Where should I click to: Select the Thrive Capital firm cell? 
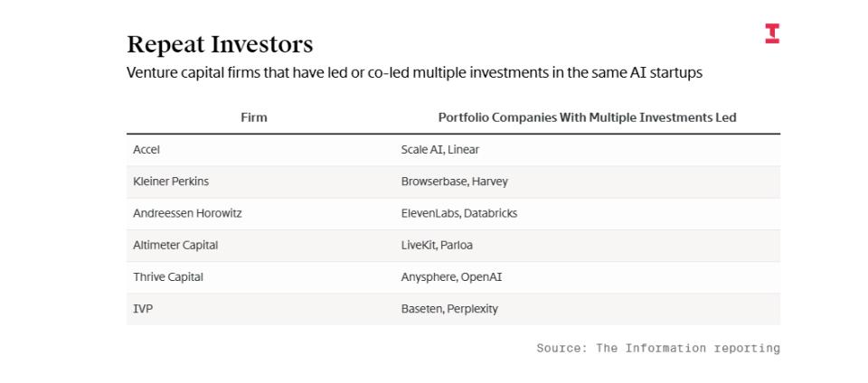pyautogui.click(x=168, y=277)
